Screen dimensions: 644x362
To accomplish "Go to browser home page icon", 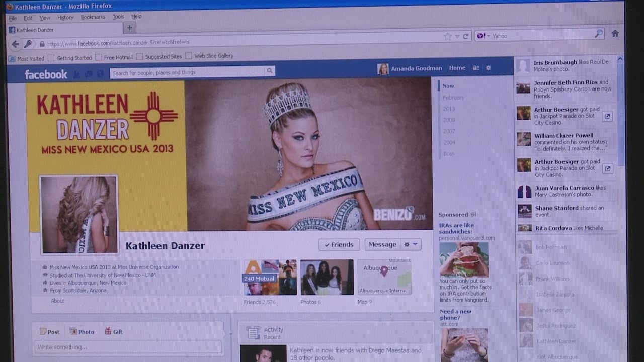I will pos(615,33).
